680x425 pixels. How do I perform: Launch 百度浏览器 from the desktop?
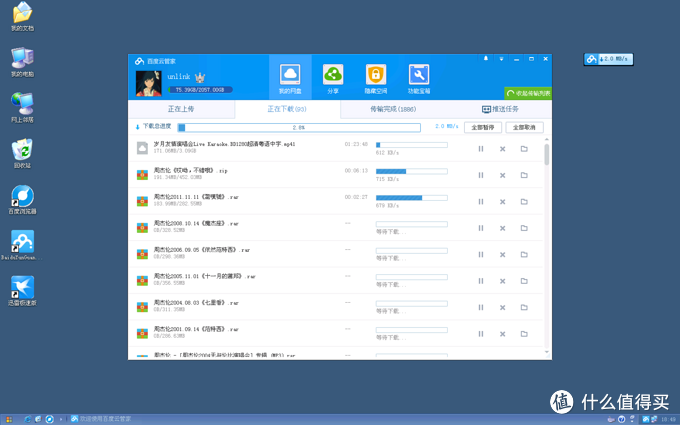click(22, 200)
